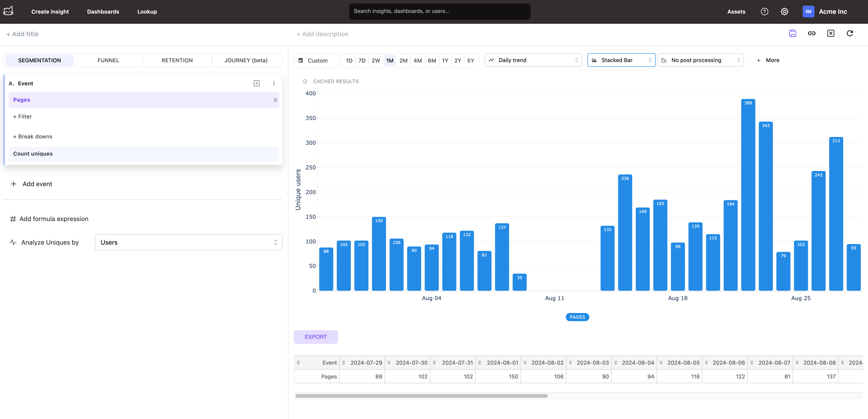Click + Break downs
Screen dimensions: 868x419
pyautogui.click(x=33, y=137)
